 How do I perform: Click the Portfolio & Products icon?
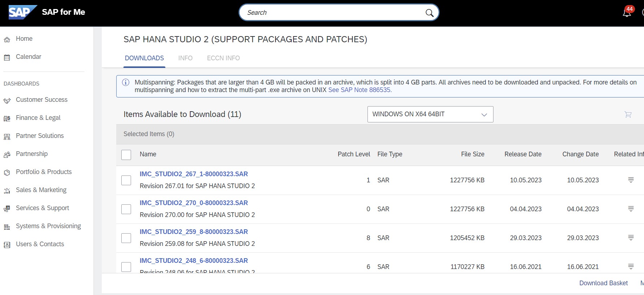click(x=7, y=173)
